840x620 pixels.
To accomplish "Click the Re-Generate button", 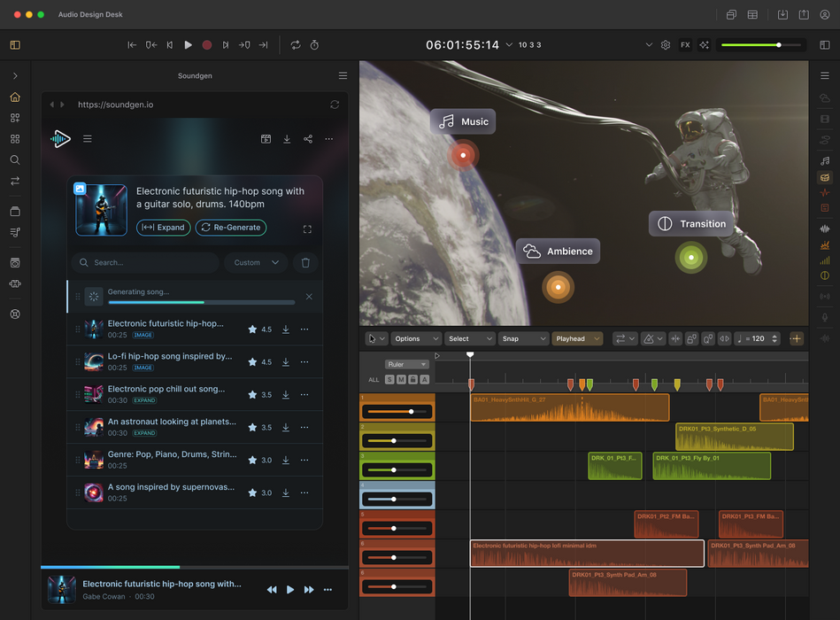I will (x=231, y=228).
